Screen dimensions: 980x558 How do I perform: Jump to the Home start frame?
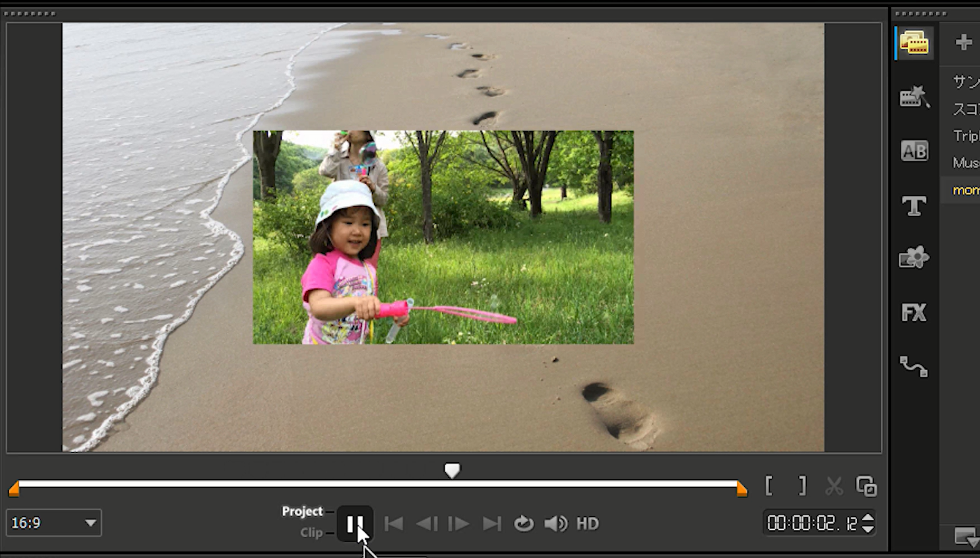394,523
